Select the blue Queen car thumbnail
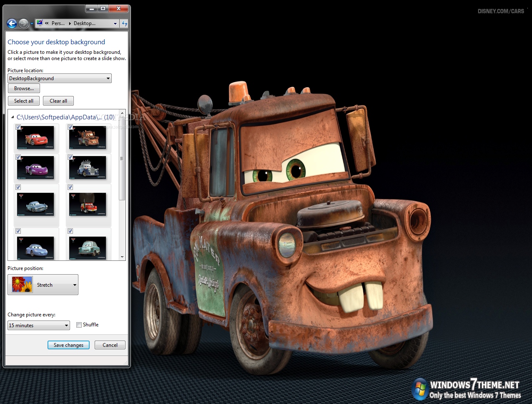The height and width of the screenshot is (404, 532). 88,168
